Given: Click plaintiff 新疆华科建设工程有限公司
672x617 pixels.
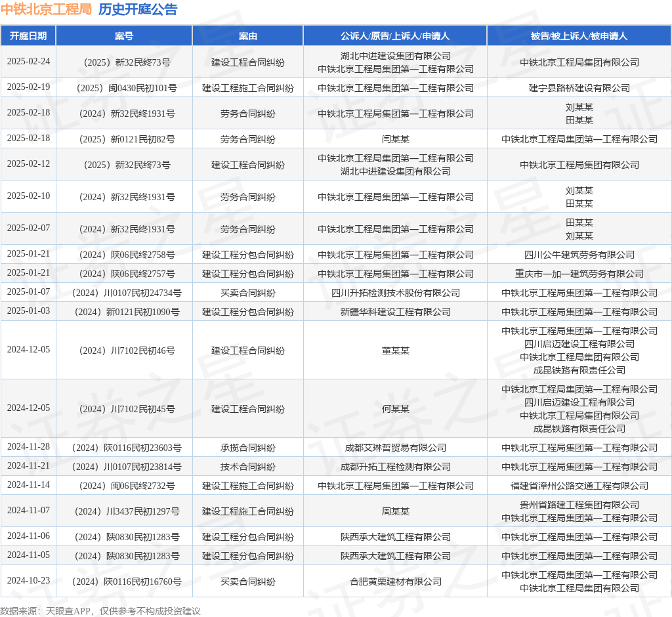Looking at the screenshot, I should pos(395,312).
